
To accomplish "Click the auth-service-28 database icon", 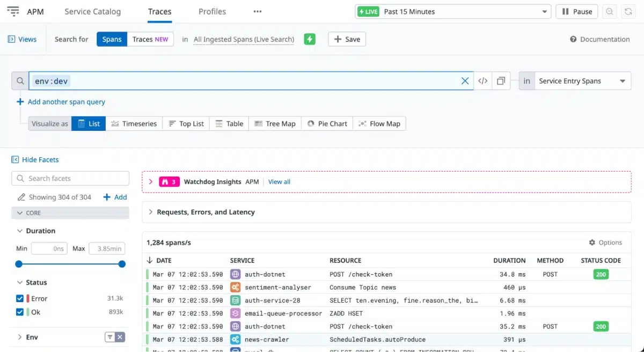I will (x=236, y=300).
